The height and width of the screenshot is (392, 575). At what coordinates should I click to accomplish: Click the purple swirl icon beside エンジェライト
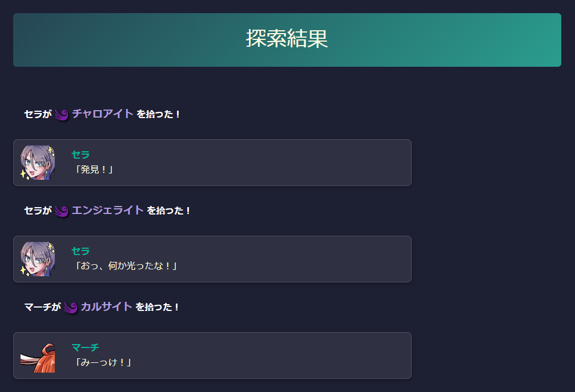[x=62, y=211]
